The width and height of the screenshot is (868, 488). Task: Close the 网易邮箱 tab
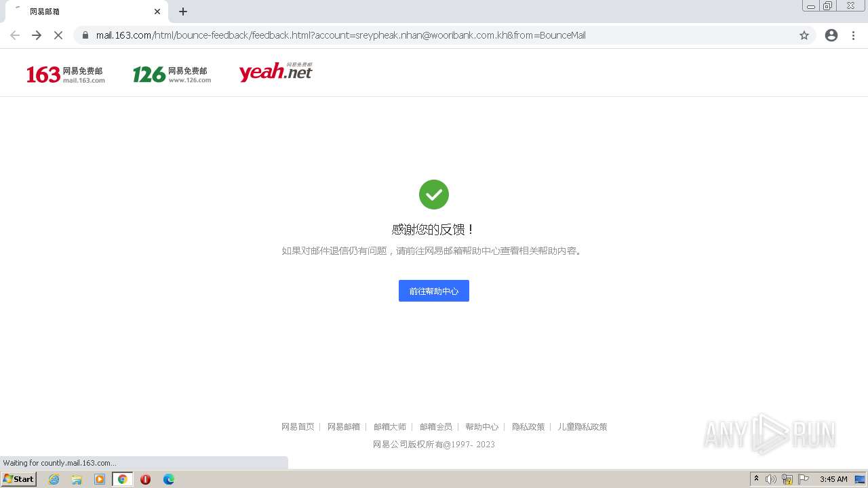157,12
